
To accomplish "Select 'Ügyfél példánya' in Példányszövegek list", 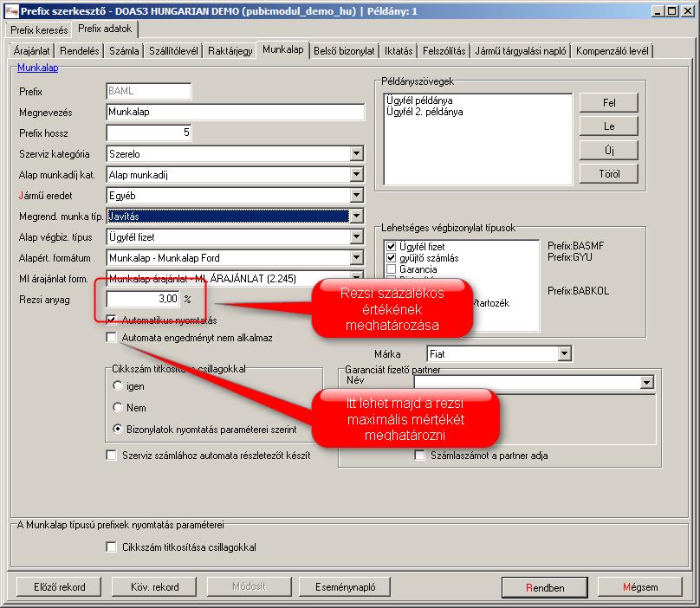I will 419,100.
